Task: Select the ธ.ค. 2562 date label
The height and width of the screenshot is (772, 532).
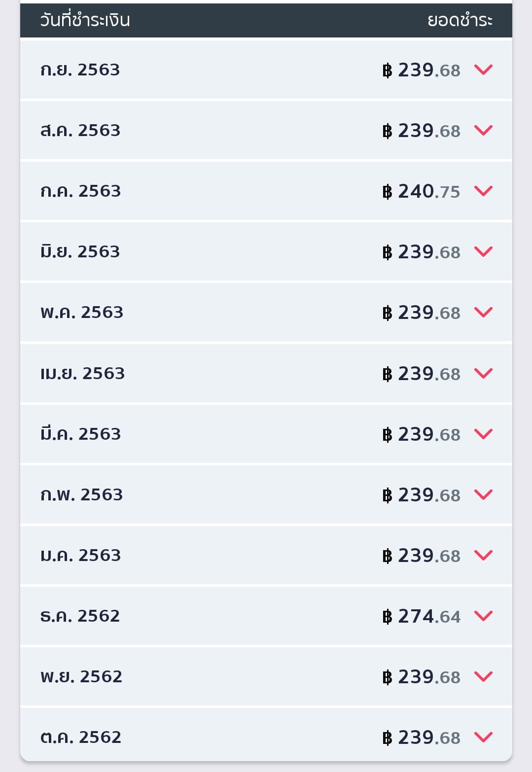Action: point(80,616)
